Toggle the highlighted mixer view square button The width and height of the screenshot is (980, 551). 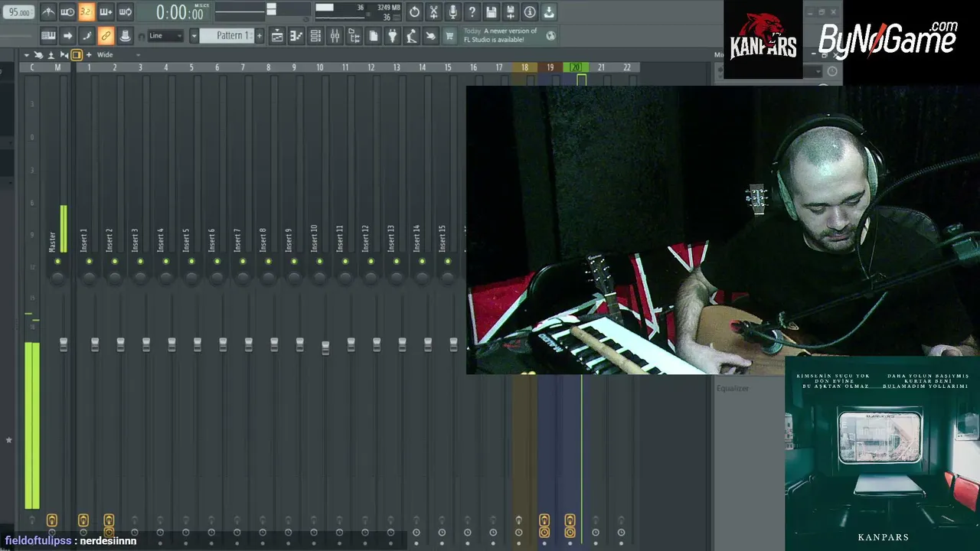coord(77,55)
